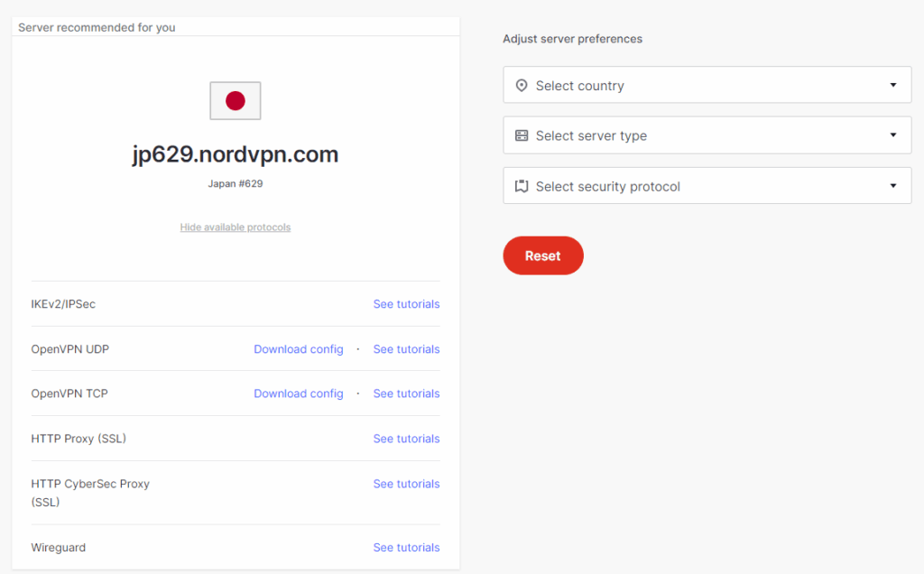Click the jp629.nordvpn.com server hostname
The height and width of the screenshot is (574, 924).
[236, 154]
